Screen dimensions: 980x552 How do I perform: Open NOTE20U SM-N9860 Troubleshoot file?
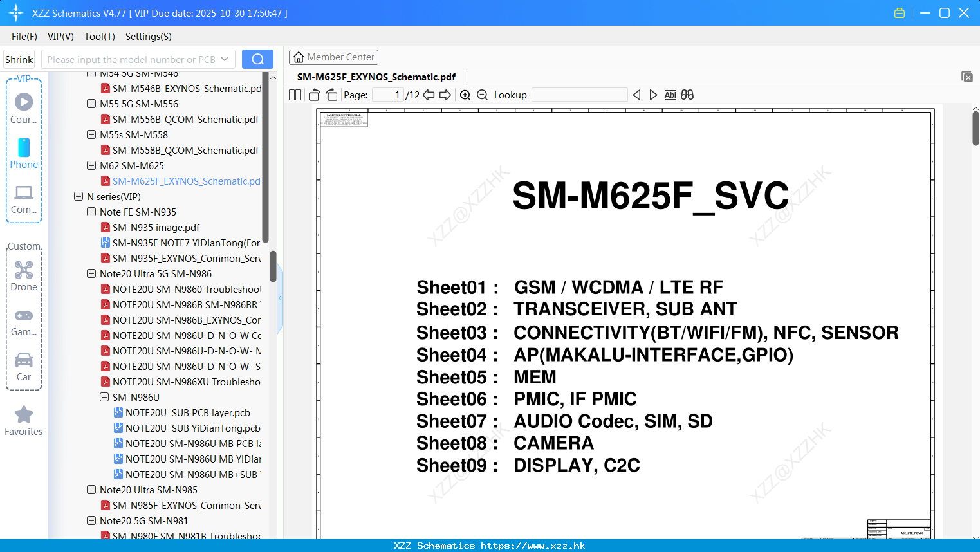pos(181,289)
